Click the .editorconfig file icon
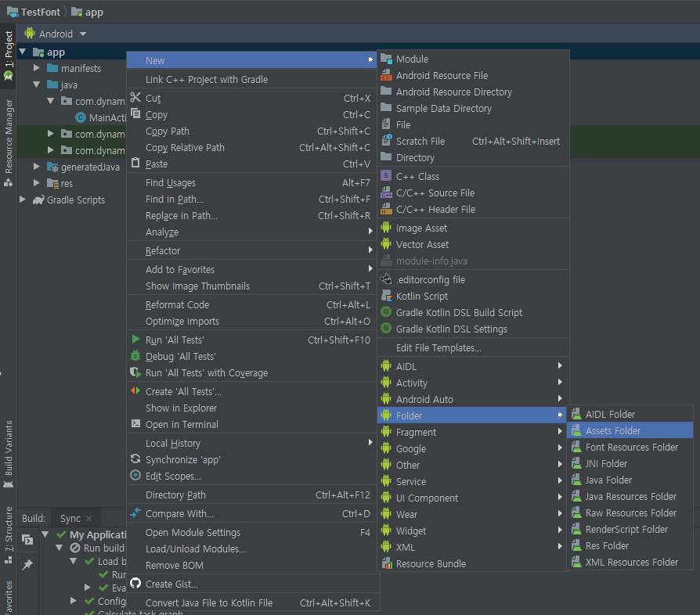Viewport: 700px width, 615px height. [386, 279]
